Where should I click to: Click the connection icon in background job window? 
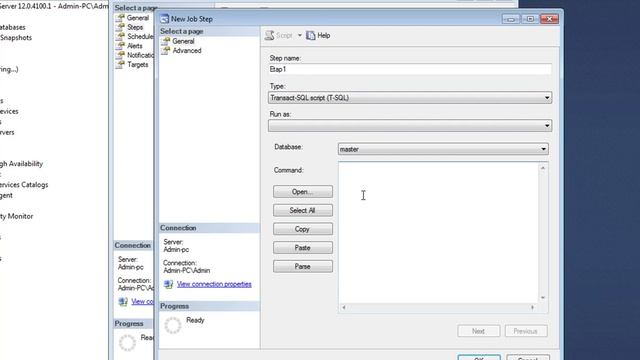coord(123,302)
